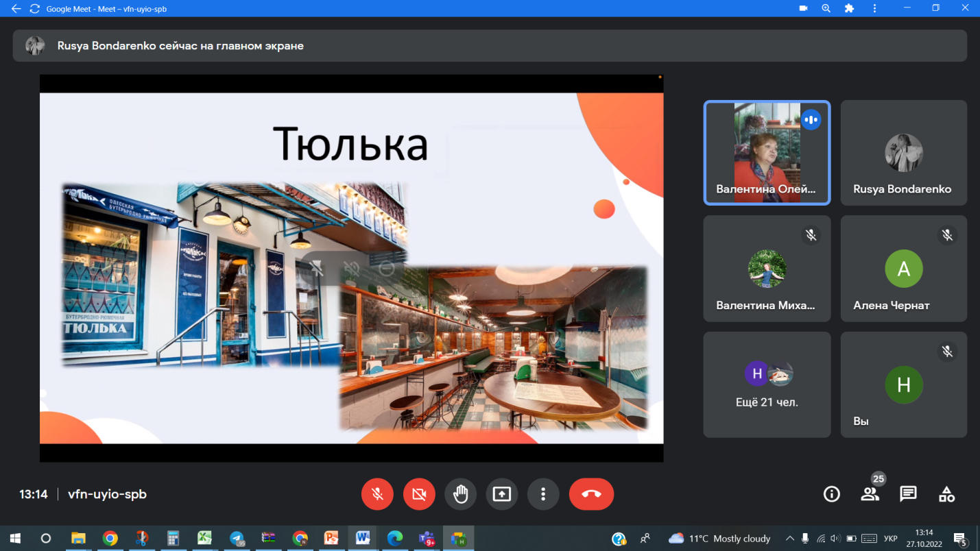The width and height of the screenshot is (980, 551).
Task: Open the meeting details info icon
Action: point(831,494)
